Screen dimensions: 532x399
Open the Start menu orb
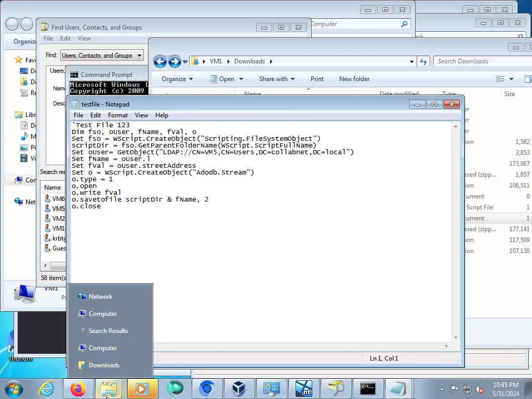(14, 389)
